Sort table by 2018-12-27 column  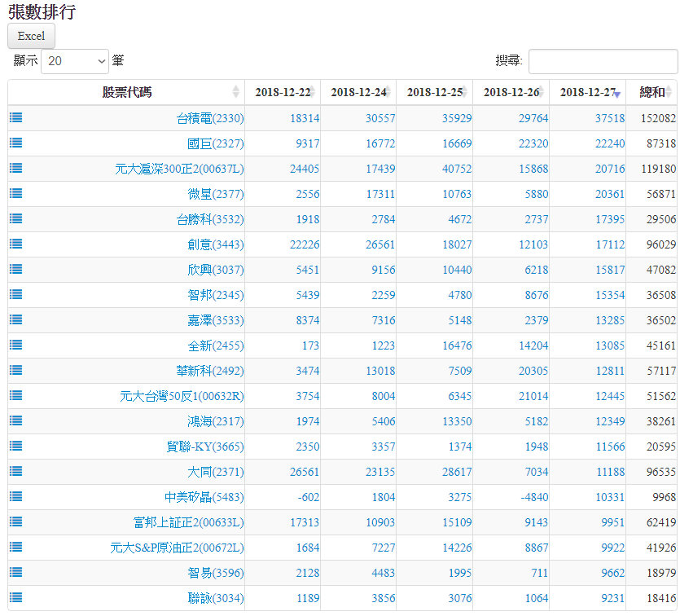[587, 92]
